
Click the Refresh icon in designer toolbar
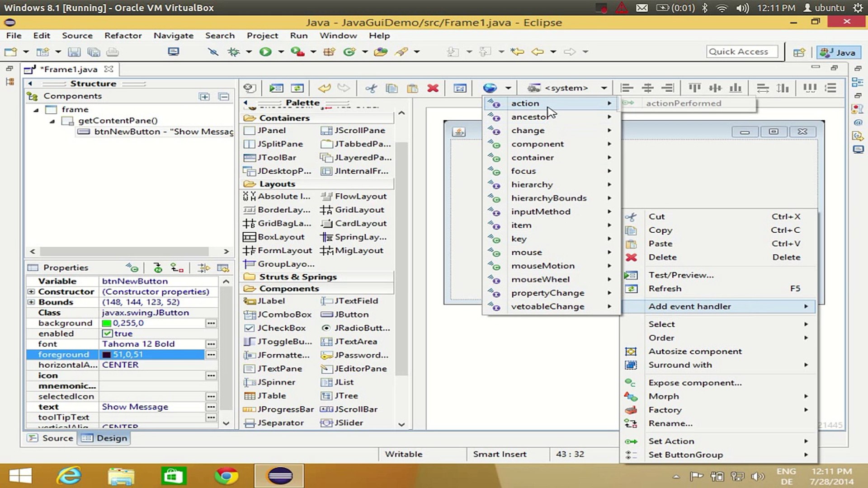pyautogui.click(x=297, y=88)
